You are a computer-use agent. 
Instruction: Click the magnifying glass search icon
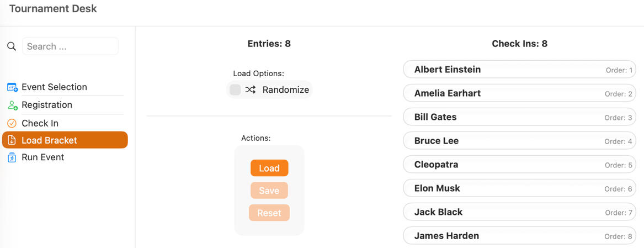coord(11,46)
